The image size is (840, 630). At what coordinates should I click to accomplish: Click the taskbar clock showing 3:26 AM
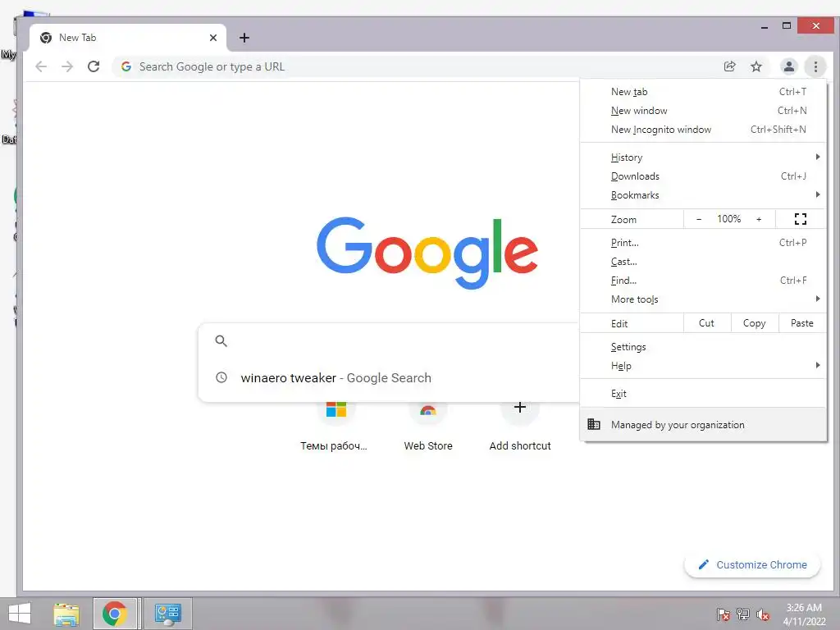804,614
